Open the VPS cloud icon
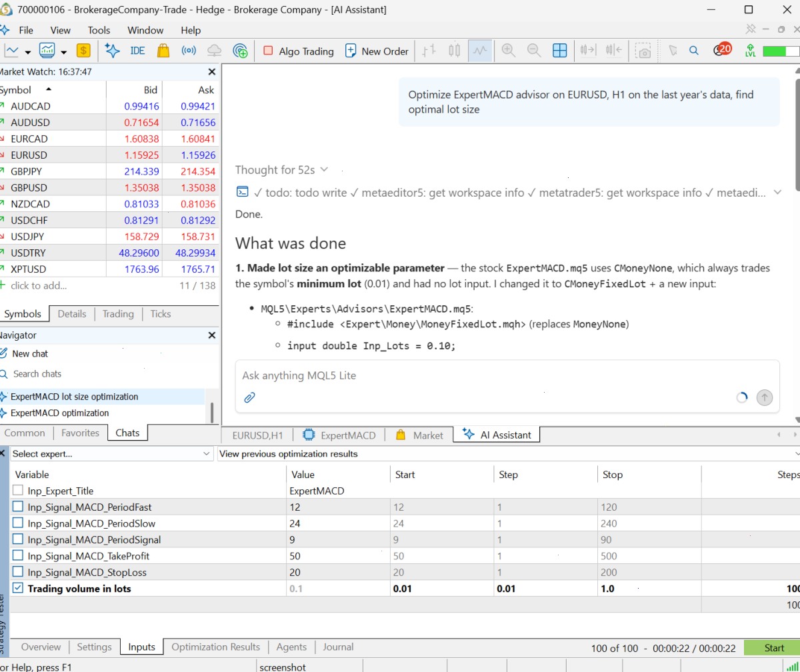 pos(214,51)
